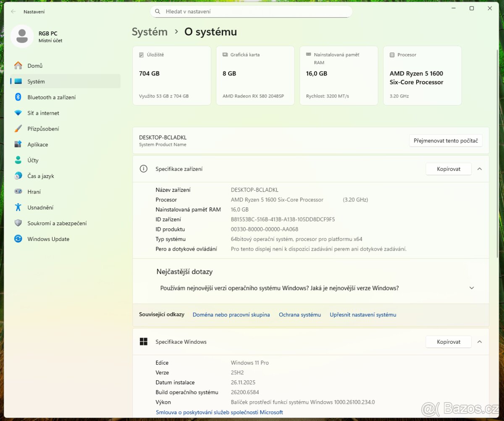Viewport: 504px width, 421px height.
Task: Open Přizpůsobení personalization settings
Action: tap(43, 129)
